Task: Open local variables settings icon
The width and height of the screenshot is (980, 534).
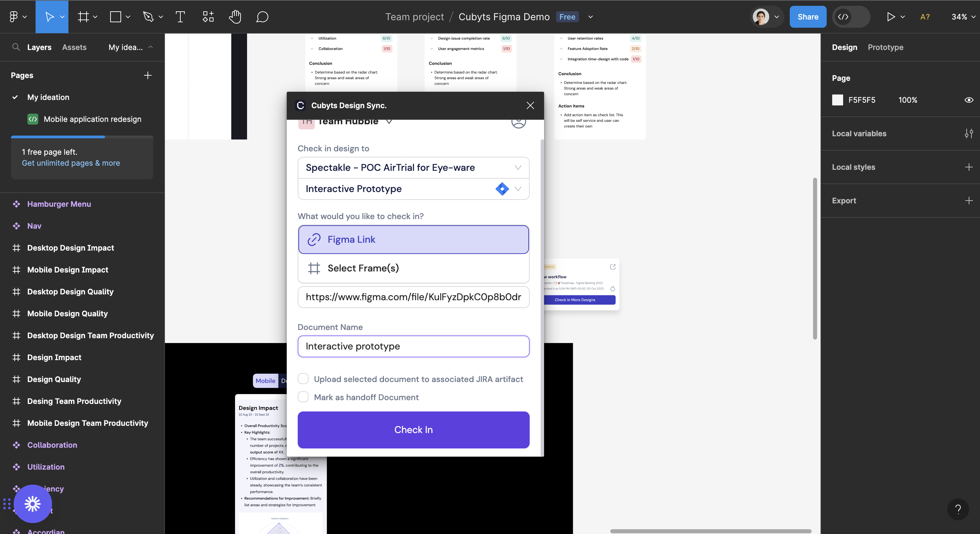Action: pos(969,133)
